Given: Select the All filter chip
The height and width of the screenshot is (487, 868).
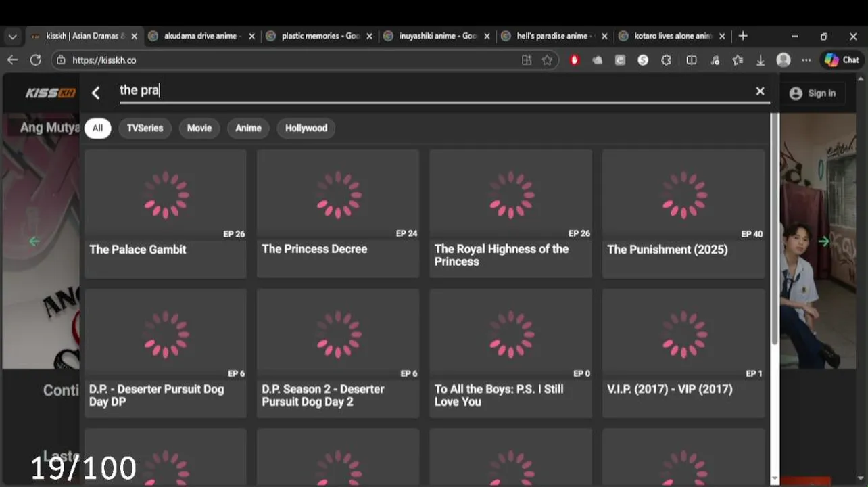Looking at the screenshot, I should [97, 128].
